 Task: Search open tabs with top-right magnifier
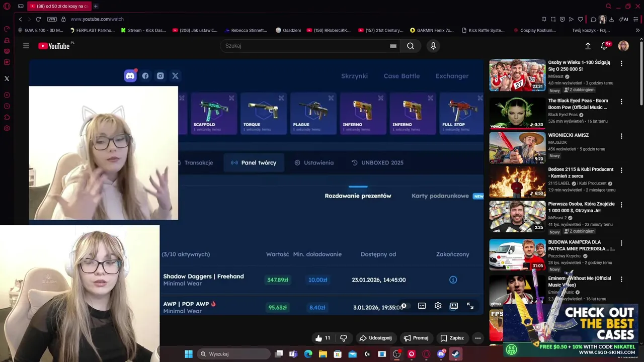click(608, 6)
